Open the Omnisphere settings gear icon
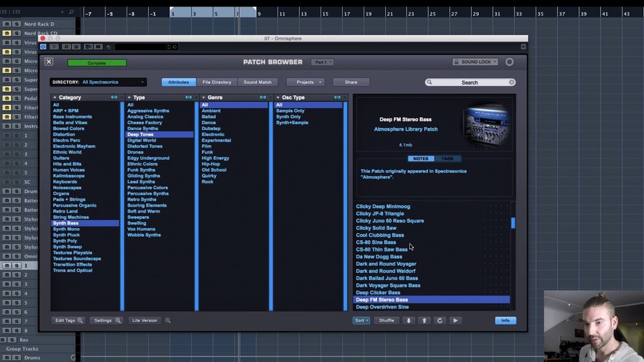Image resolution: width=644 pixels, height=362 pixels. [509, 62]
